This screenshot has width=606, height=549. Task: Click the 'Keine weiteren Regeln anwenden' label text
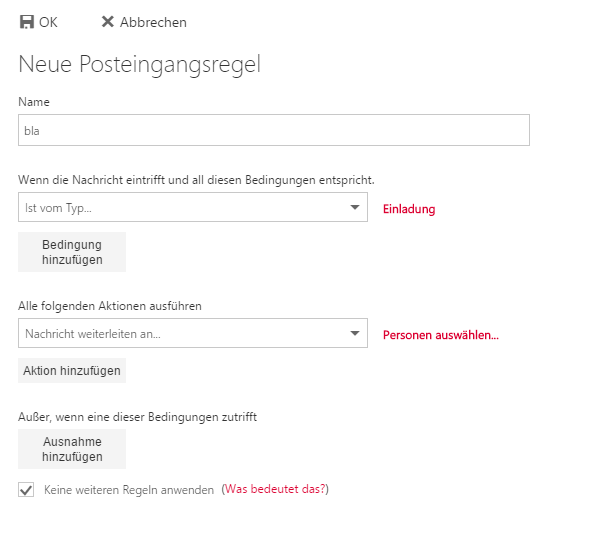129,490
